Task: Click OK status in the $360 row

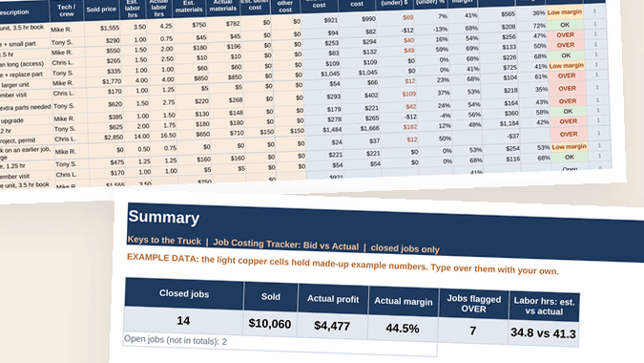Action: tap(568, 112)
